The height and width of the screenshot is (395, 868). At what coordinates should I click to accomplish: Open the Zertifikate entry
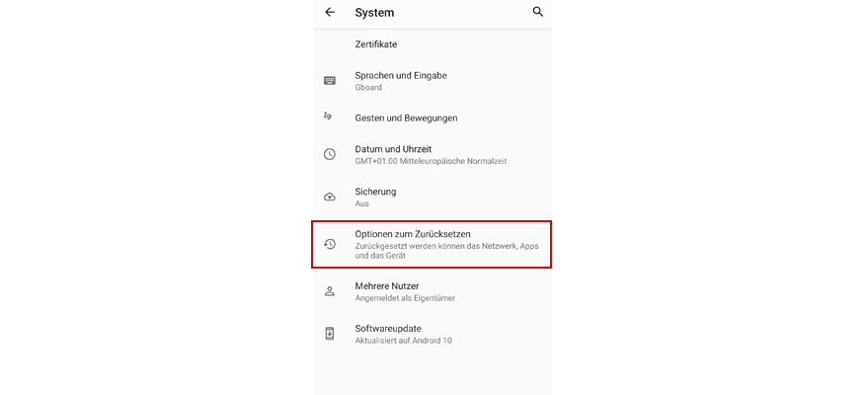(376, 44)
